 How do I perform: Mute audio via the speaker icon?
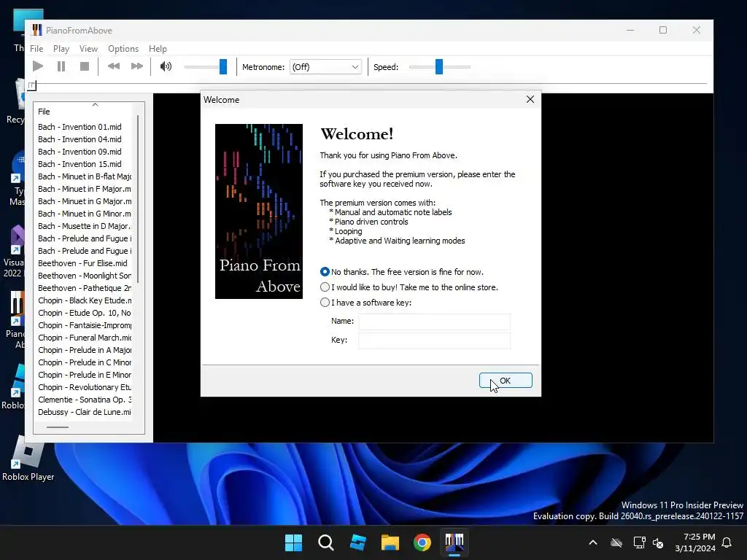pos(166,66)
